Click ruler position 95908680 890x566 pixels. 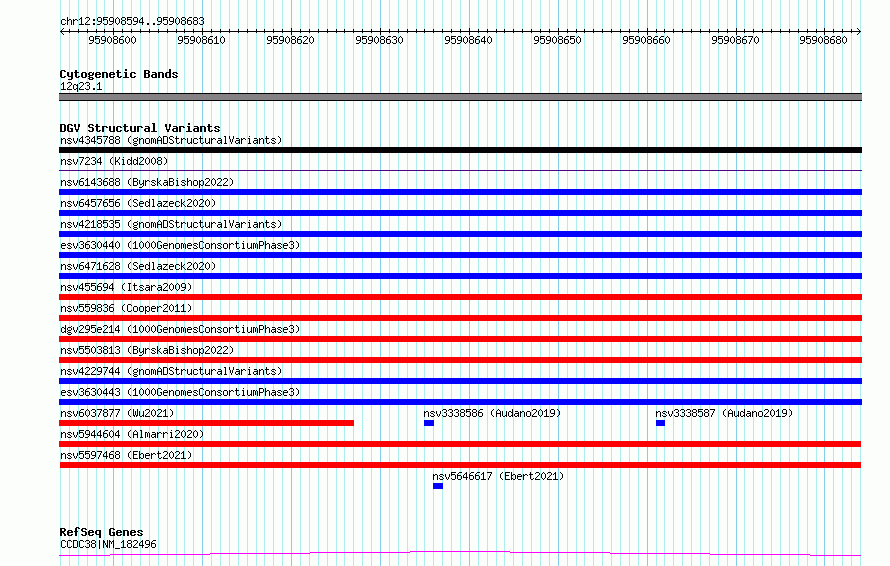(x=823, y=40)
